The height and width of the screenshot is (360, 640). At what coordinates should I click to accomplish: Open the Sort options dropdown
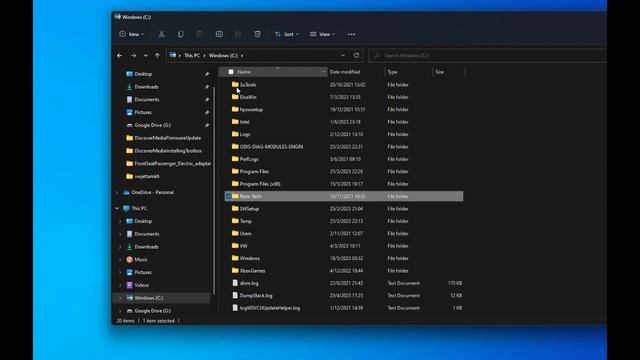[x=287, y=34]
